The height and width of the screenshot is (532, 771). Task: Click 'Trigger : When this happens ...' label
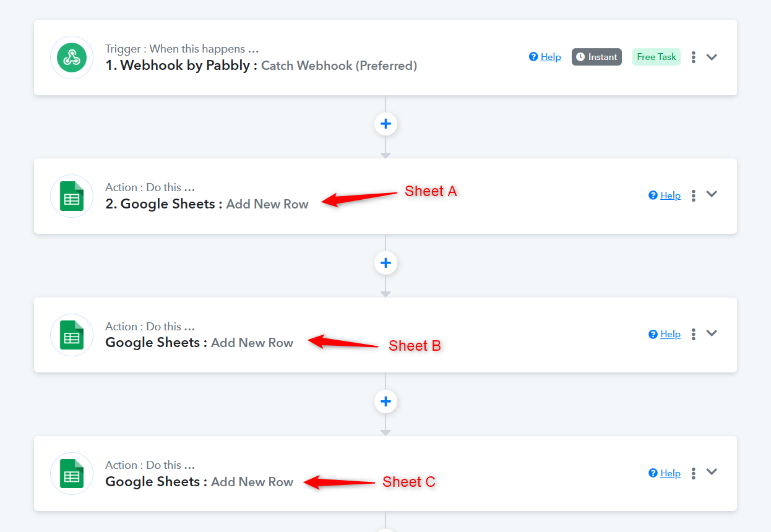[x=182, y=49]
